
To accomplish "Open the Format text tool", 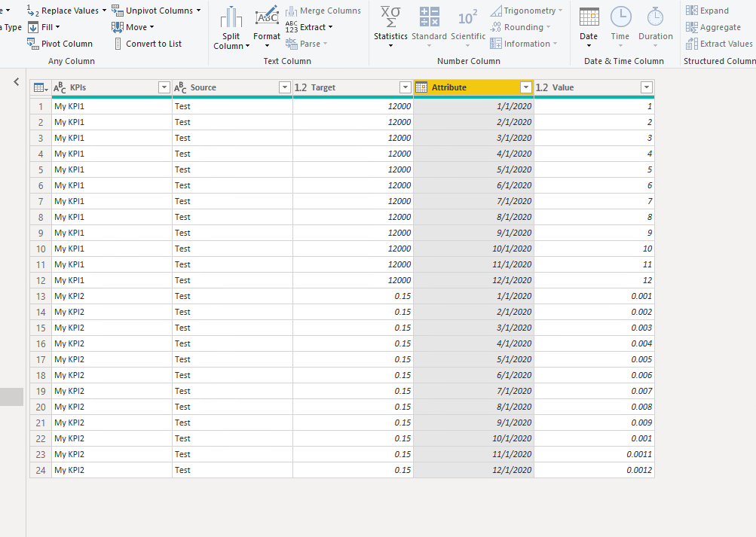I will [267, 17].
